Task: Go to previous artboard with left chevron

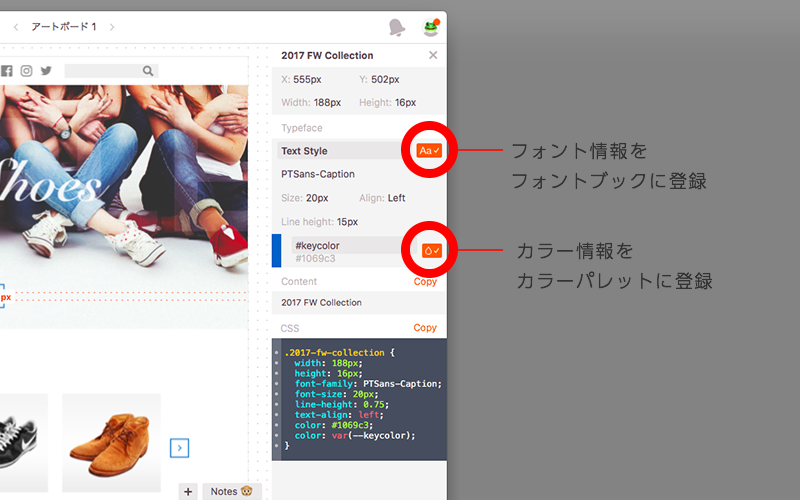Action: coord(16,27)
